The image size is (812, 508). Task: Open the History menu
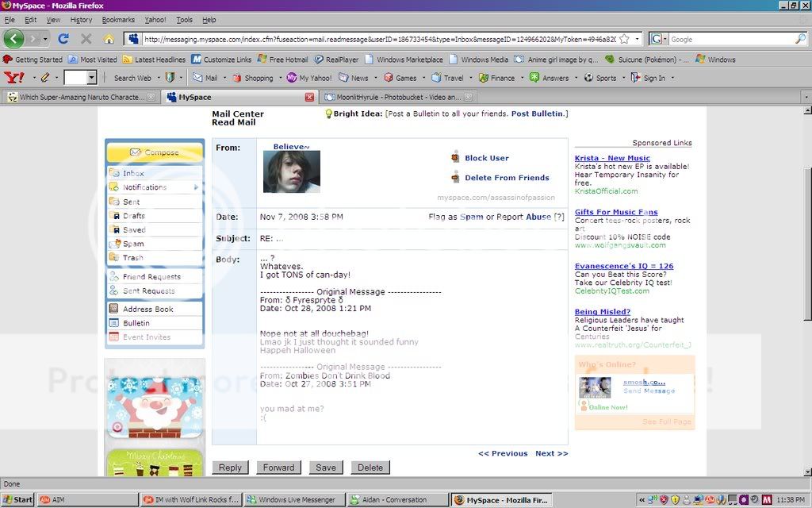click(x=81, y=20)
